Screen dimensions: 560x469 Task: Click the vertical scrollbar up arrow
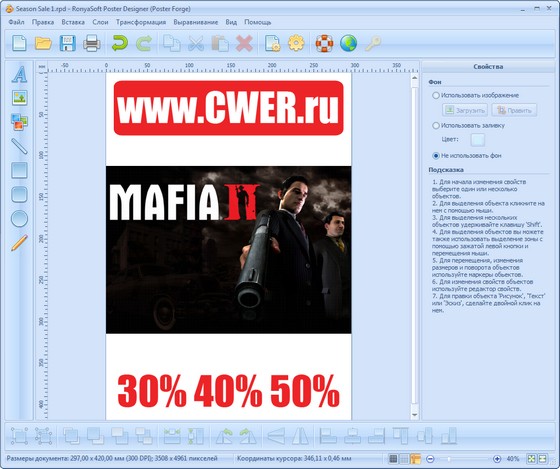click(x=414, y=78)
